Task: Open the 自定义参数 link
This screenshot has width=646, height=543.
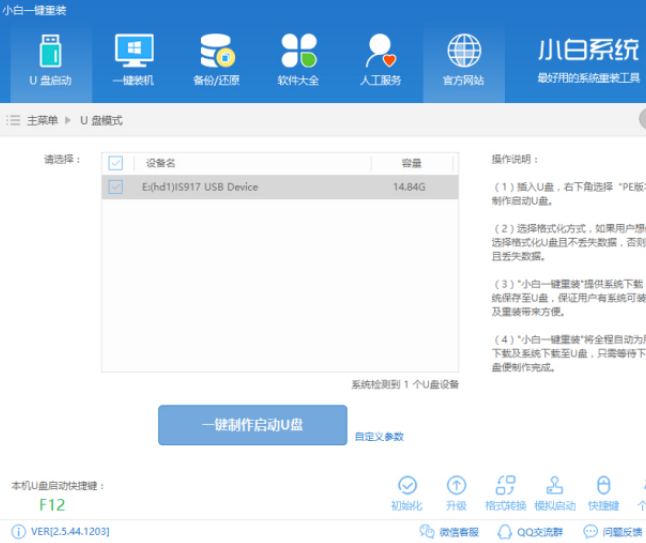Action: (379, 437)
